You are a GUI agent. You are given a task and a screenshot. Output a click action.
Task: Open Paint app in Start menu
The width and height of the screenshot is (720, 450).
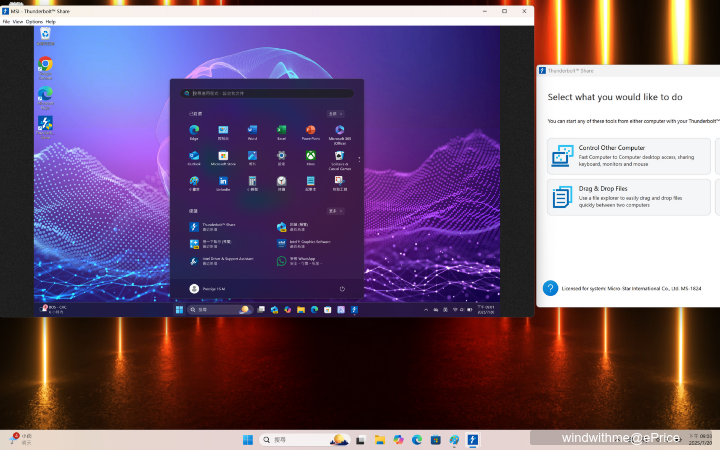click(194, 183)
